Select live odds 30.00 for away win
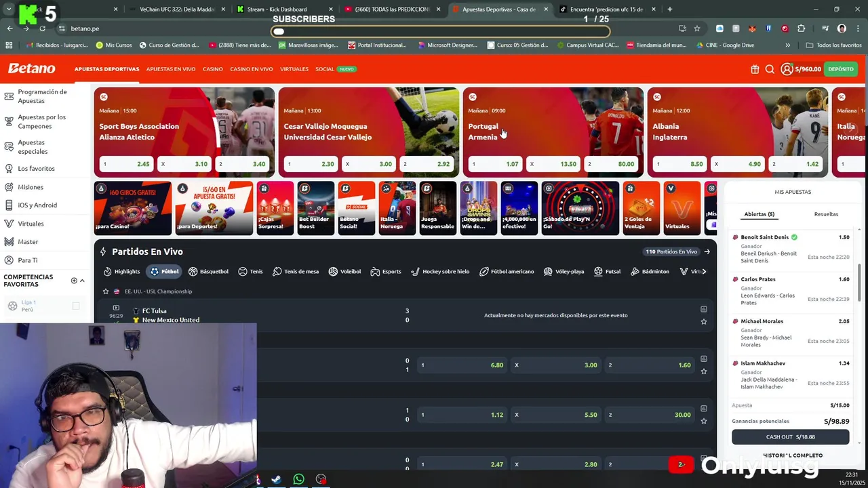Viewport: 868px width, 488px height. tap(650, 415)
